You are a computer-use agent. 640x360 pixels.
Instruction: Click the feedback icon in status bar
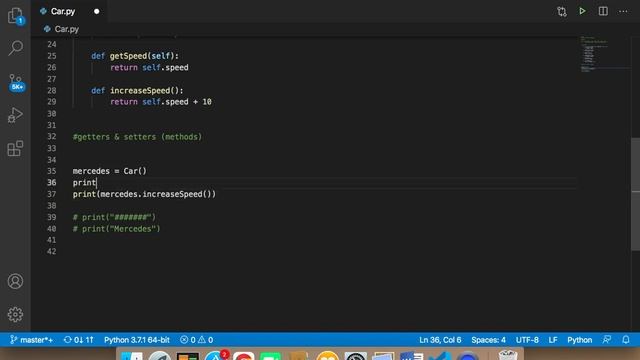pos(607,340)
